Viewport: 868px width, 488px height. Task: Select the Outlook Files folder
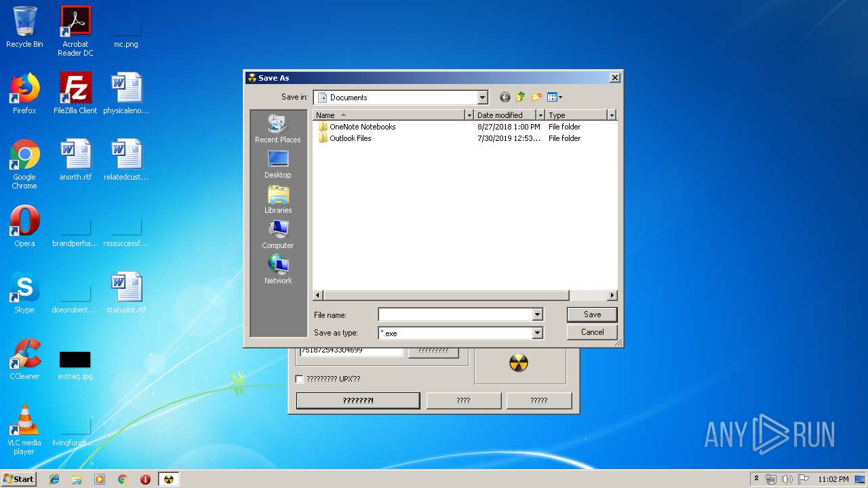[344, 138]
